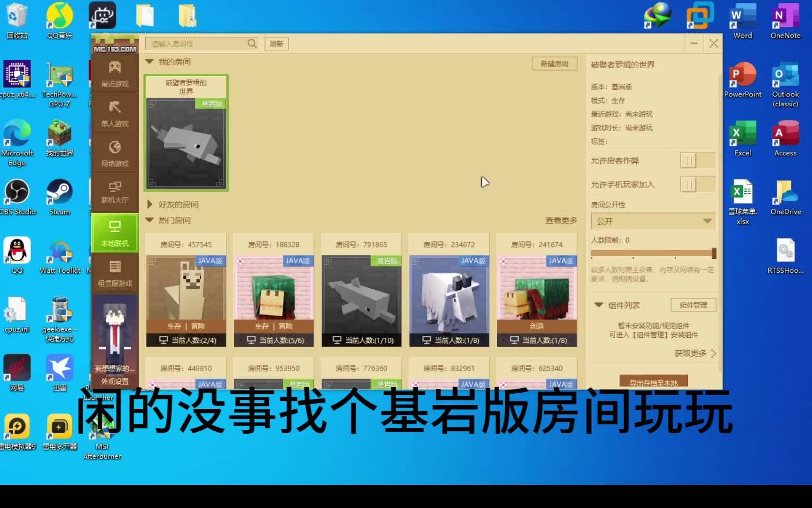The width and height of the screenshot is (812, 508).
Task: Minimize the Minecraft launcher window
Action: tap(694, 43)
